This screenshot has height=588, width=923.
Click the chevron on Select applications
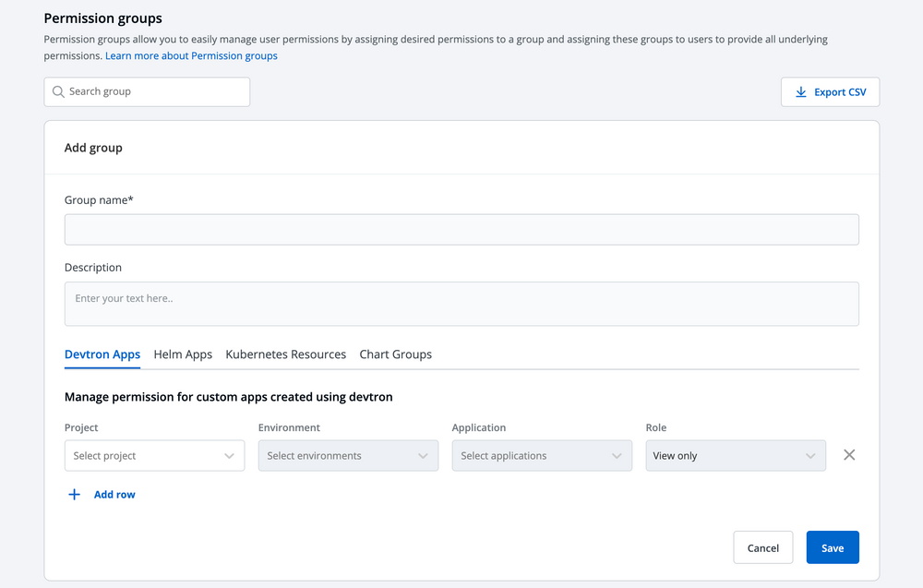point(617,455)
